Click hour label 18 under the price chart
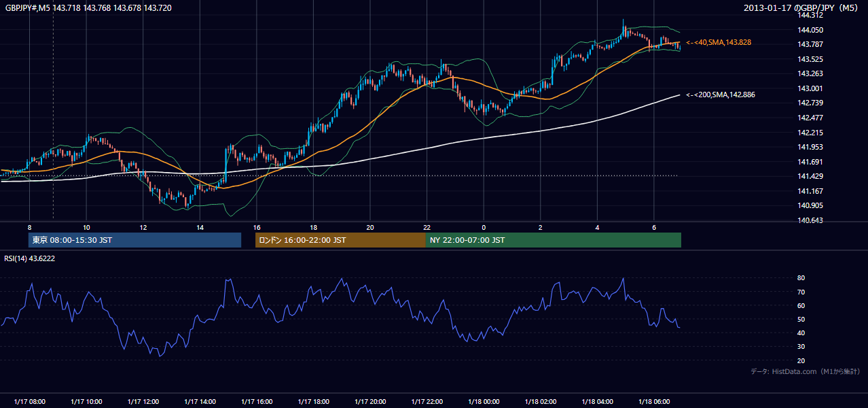This screenshot has width=868, height=408. click(x=313, y=227)
